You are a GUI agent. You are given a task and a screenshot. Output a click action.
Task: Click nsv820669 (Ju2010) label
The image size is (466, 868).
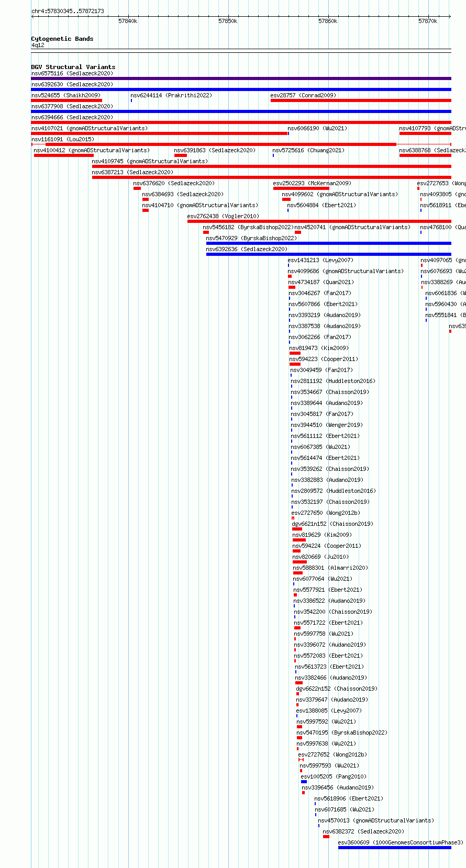(320, 557)
